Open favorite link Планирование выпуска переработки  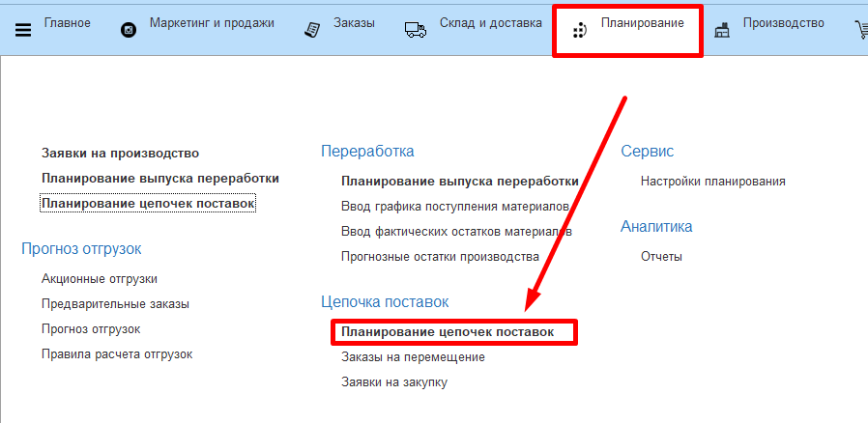point(160,179)
